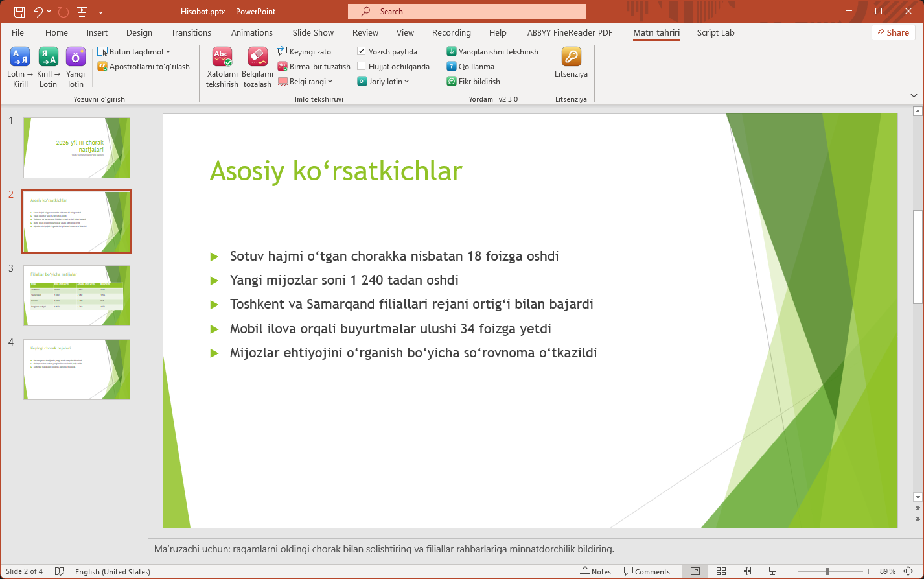Open Transitions tab
The width and height of the screenshot is (924, 579).
191,32
